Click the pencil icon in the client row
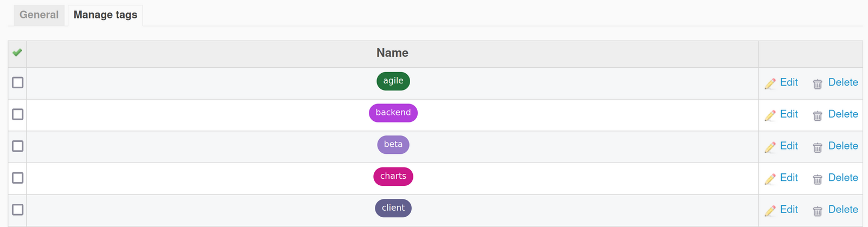The image size is (868, 227). point(770,211)
